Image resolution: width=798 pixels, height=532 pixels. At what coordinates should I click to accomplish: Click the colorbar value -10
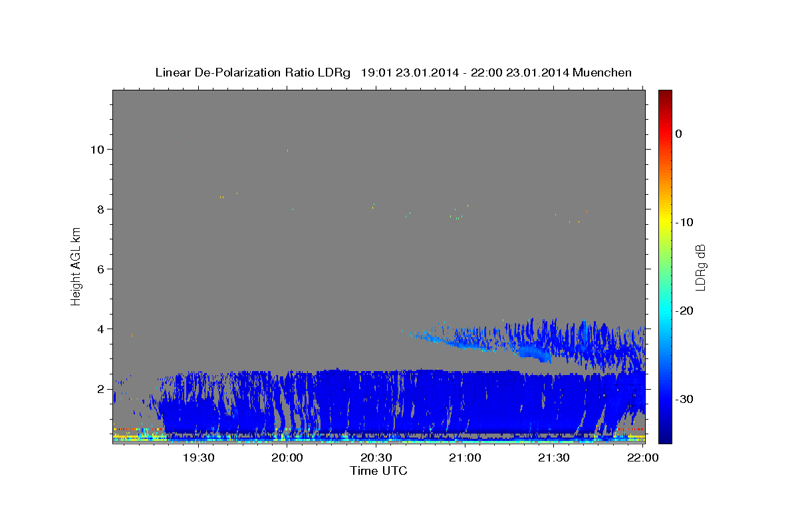(684, 222)
